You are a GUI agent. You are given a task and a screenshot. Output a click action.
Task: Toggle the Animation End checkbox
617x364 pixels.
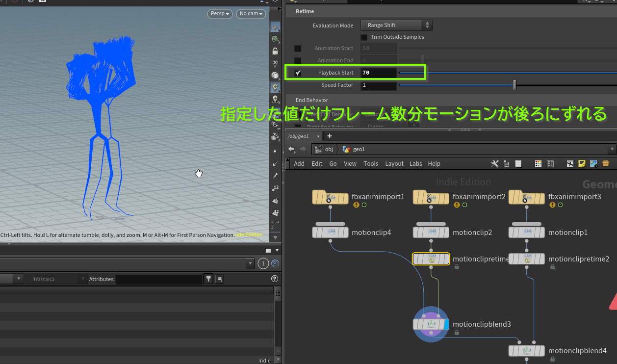(298, 60)
